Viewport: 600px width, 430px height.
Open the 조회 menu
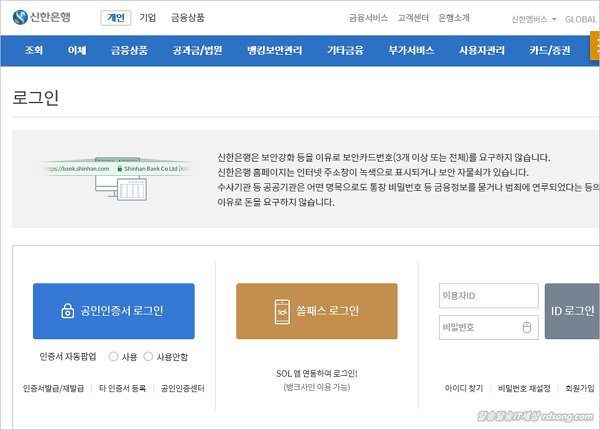[x=34, y=50]
